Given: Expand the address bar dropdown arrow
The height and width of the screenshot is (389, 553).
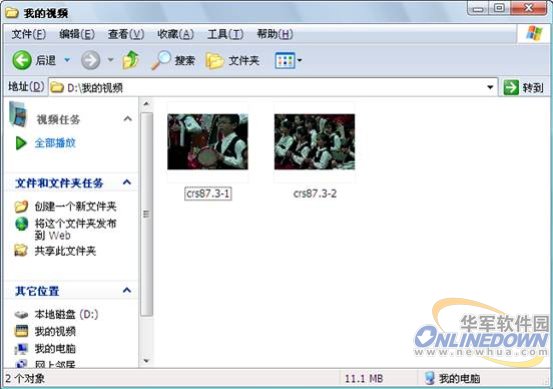Looking at the screenshot, I should pos(490,87).
